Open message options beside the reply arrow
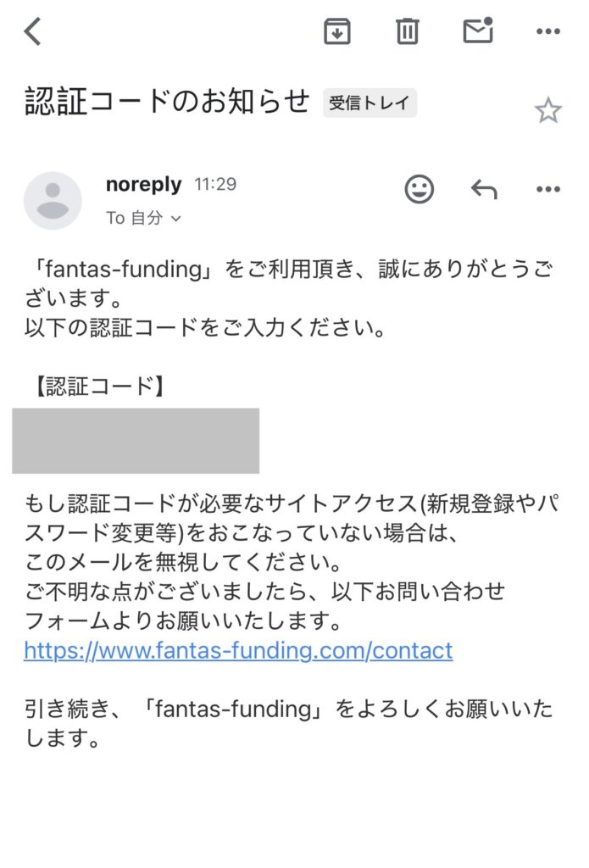 click(x=548, y=189)
